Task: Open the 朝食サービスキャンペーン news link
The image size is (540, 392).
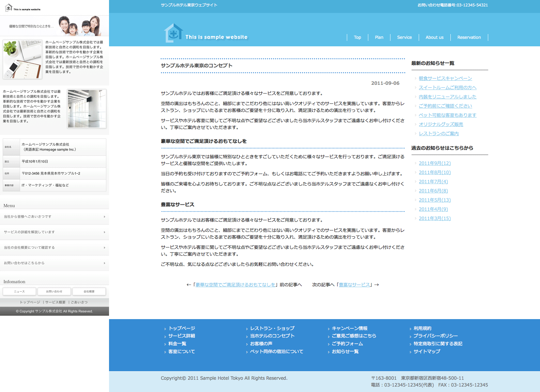Action: [445, 78]
